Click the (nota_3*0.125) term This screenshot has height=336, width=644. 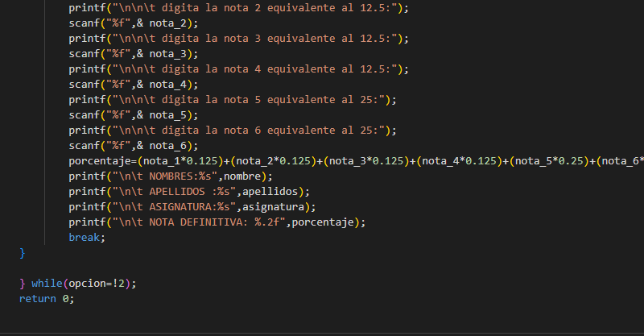[367, 161]
